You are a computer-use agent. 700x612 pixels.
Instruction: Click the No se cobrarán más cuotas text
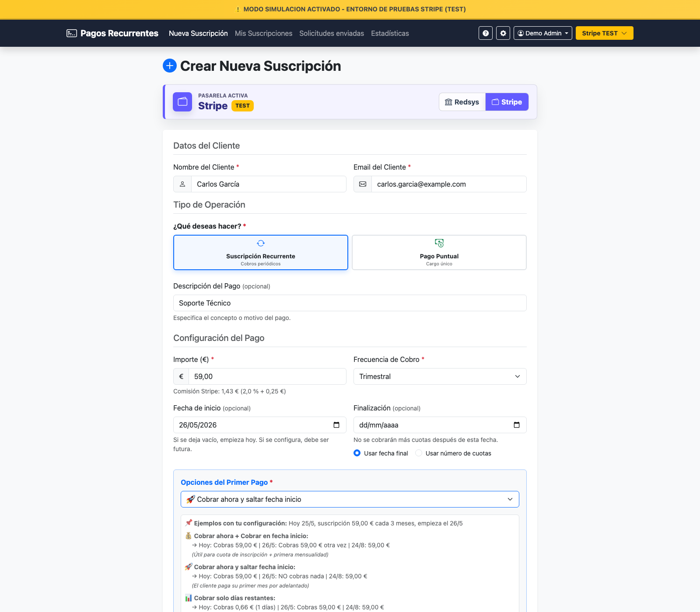tap(426, 440)
